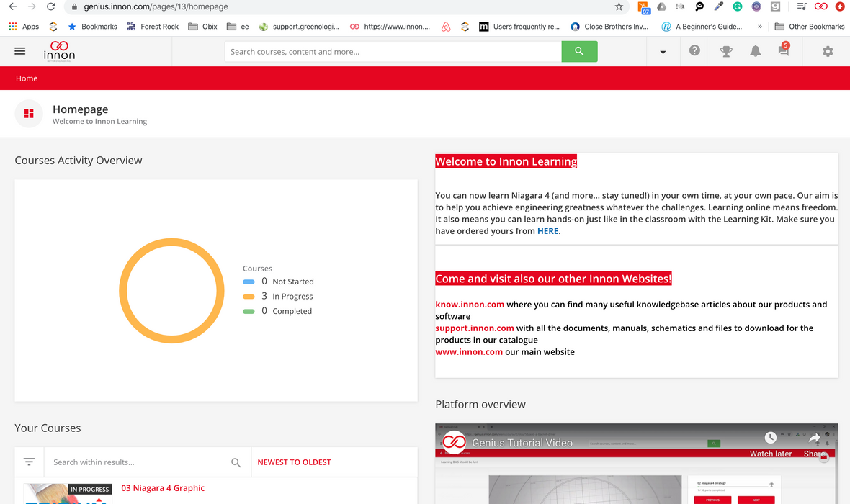Viewport: 850px width, 504px height.
Task: Visit know.innon.com link
Action: [470, 305]
